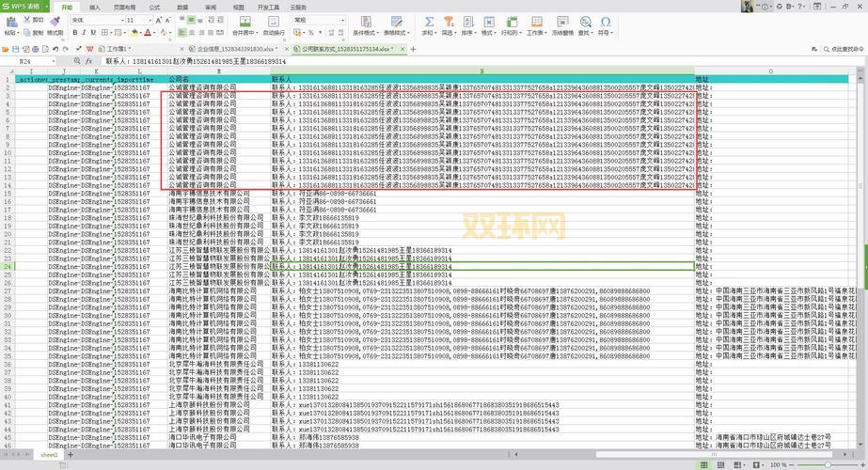Toggle underline formatting
This screenshot has height=470, width=868.
click(x=95, y=33)
